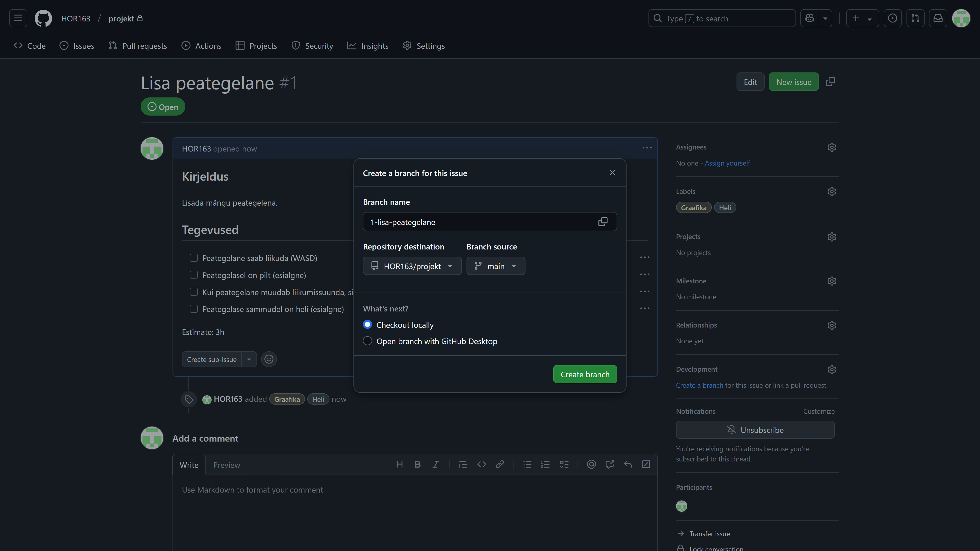The height and width of the screenshot is (551, 980).
Task: Edit Development via gear icon
Action: click(832, 370)
